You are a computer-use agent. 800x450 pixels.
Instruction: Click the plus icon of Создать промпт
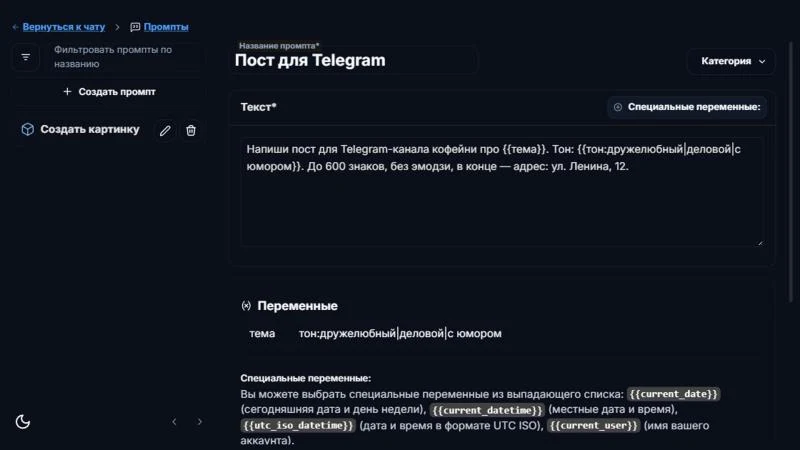(67, 91)
